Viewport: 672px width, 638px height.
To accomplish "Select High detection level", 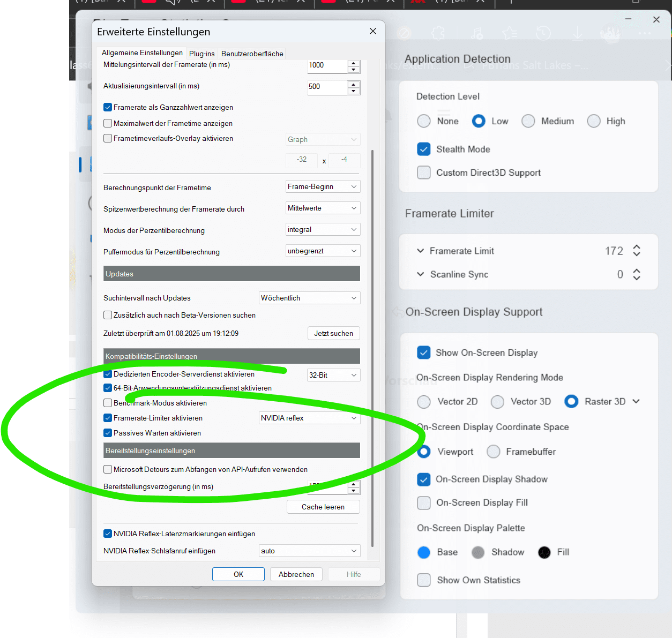I will point(594,121).
